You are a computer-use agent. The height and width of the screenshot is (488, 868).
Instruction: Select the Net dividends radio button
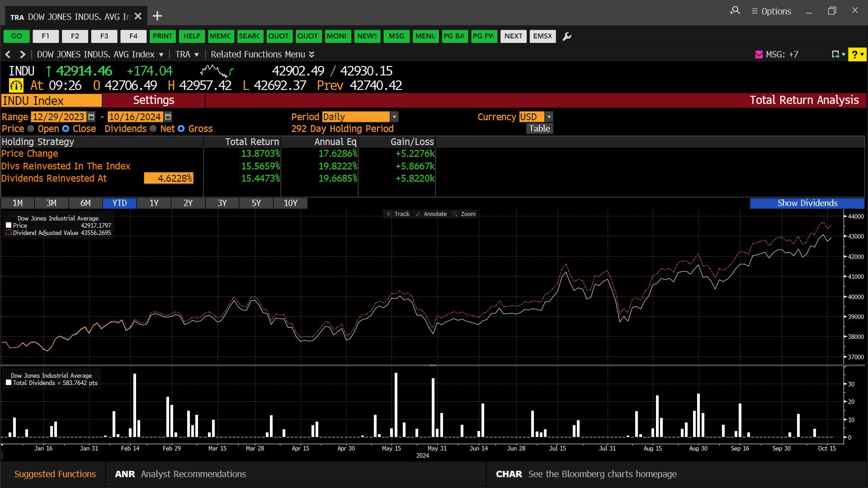153,129
